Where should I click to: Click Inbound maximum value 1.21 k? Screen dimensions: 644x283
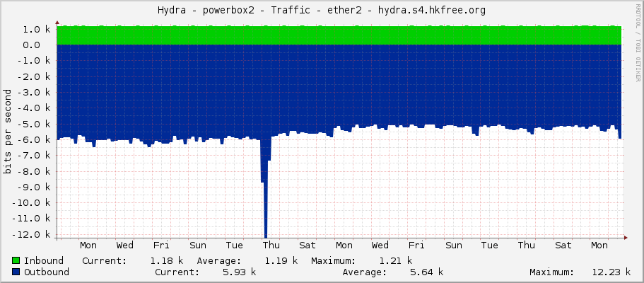[395, 260]
